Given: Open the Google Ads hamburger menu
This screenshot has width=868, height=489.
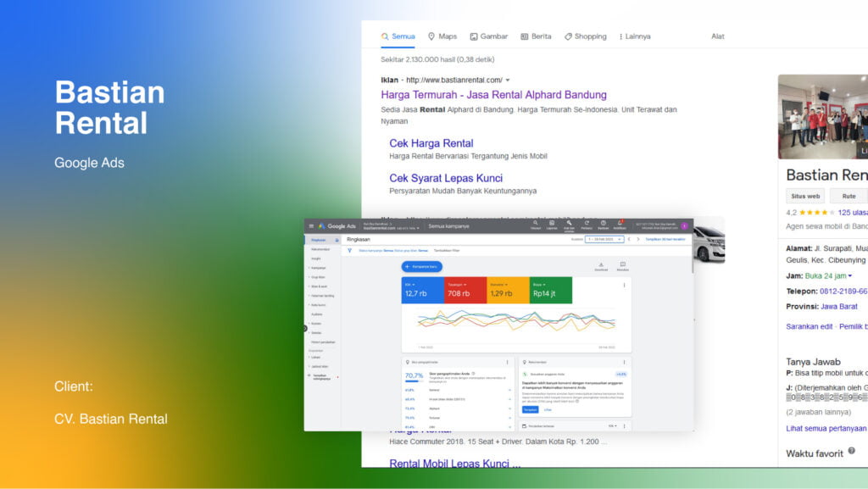Looking at the screenshot, I should [311, 226].
